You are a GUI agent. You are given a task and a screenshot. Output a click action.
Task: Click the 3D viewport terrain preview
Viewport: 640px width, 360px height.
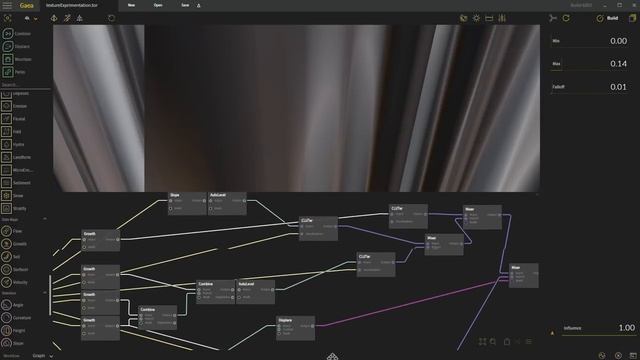click(296, 108)
